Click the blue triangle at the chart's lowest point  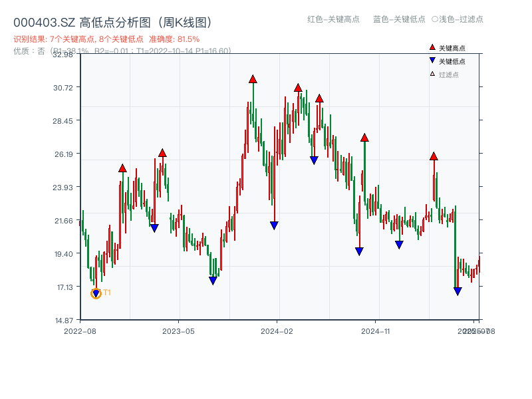pyautogui.click(x=458, y=291)
